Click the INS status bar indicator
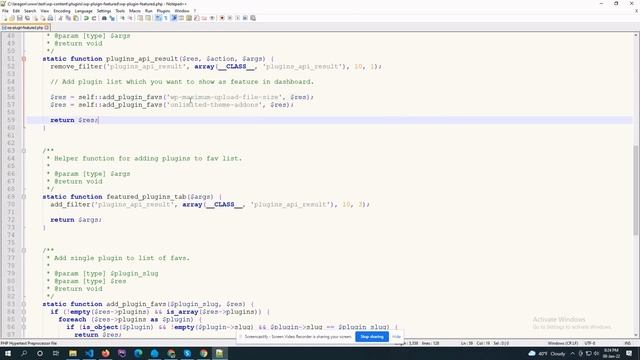Viewport: 640px width, 360px height. 628,343
